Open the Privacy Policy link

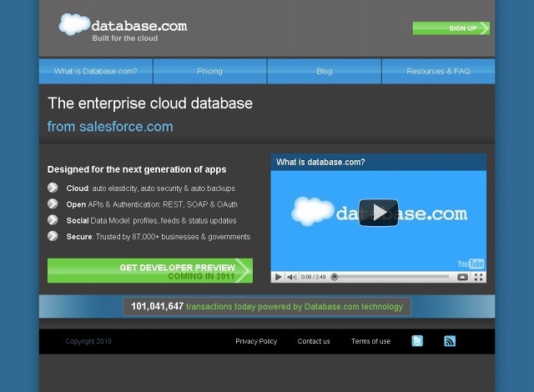(256, 341)
